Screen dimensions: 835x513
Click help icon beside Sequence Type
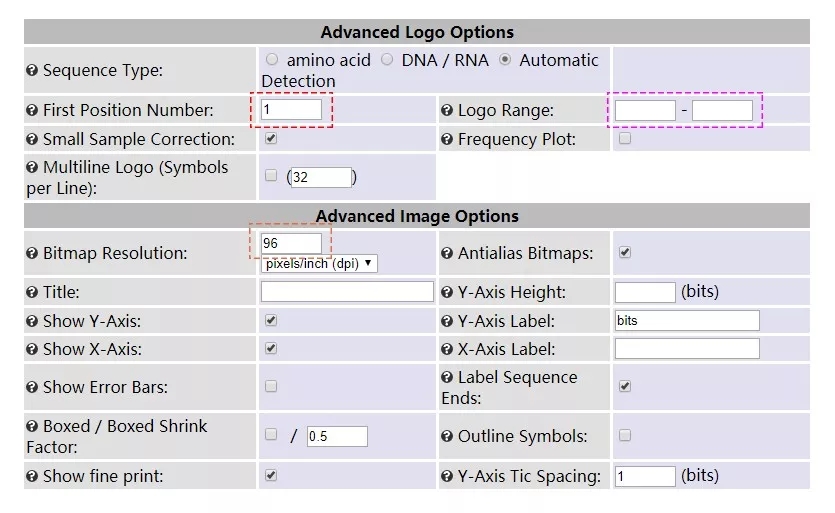point(32,70)
